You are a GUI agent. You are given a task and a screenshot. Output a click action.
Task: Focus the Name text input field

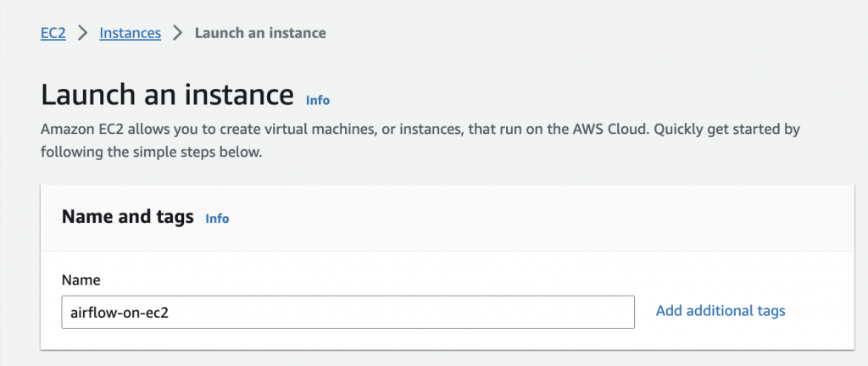(348, 312)
